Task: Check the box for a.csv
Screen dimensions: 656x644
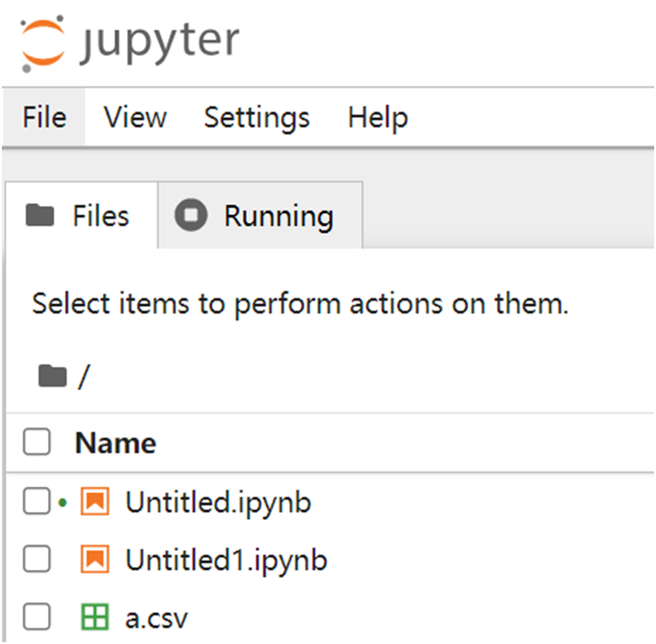Action: [37, 617]
